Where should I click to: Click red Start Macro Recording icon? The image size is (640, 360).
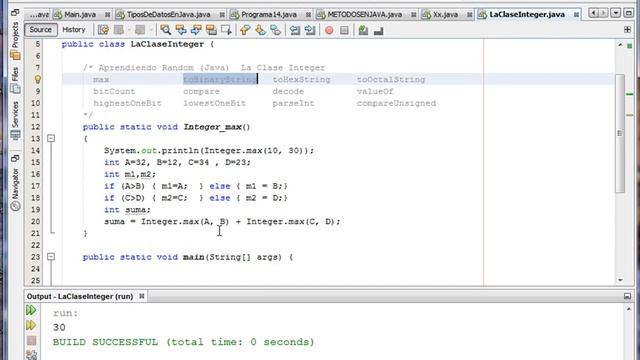click(x=329, y=30)
